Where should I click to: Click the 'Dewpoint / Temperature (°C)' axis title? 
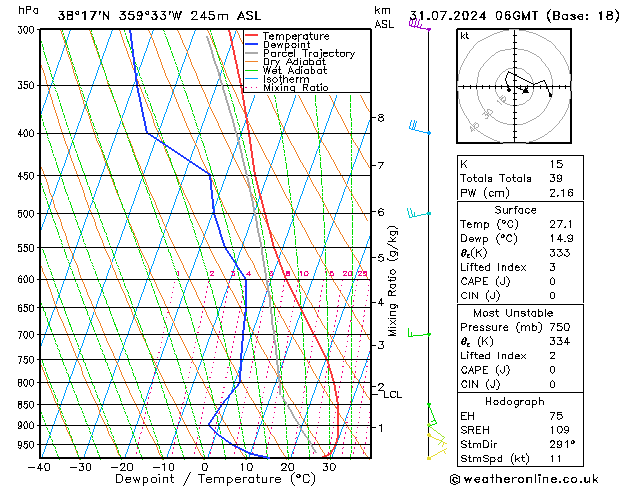(x=215, y=479)
